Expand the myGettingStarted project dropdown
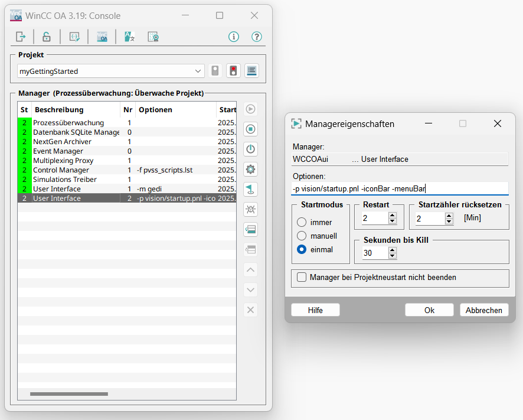This screenshot has height=420, width=523. coord(198,71)
